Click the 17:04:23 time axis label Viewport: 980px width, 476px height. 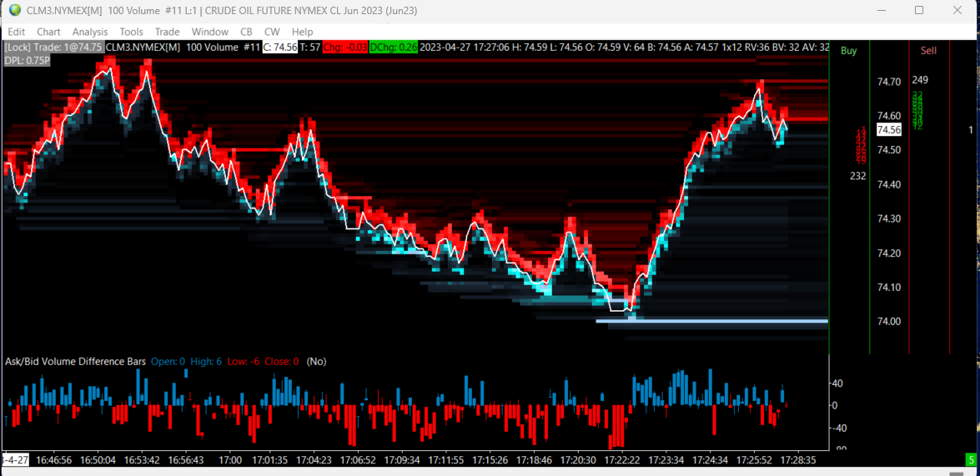[x=314, y=460]
